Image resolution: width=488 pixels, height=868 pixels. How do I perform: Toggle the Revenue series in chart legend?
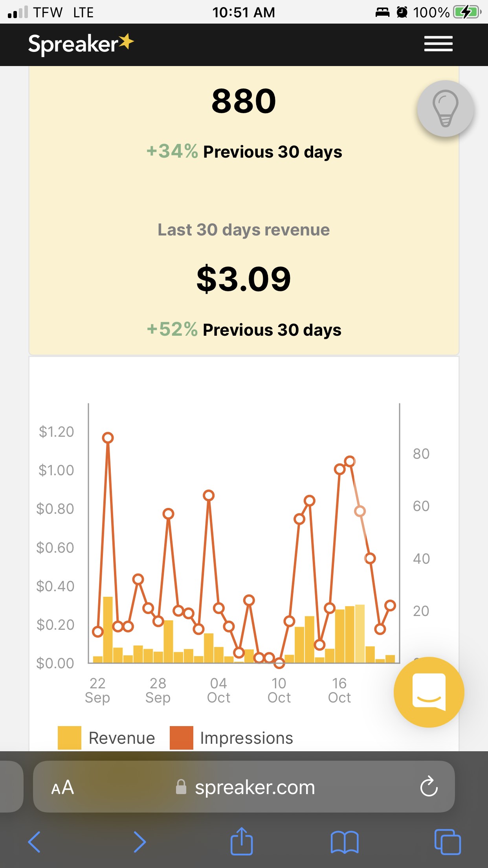[122, 738]
